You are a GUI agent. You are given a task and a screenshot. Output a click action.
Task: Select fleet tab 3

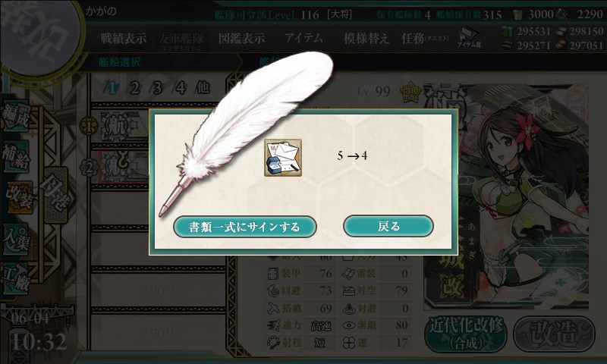coord(158,88)
